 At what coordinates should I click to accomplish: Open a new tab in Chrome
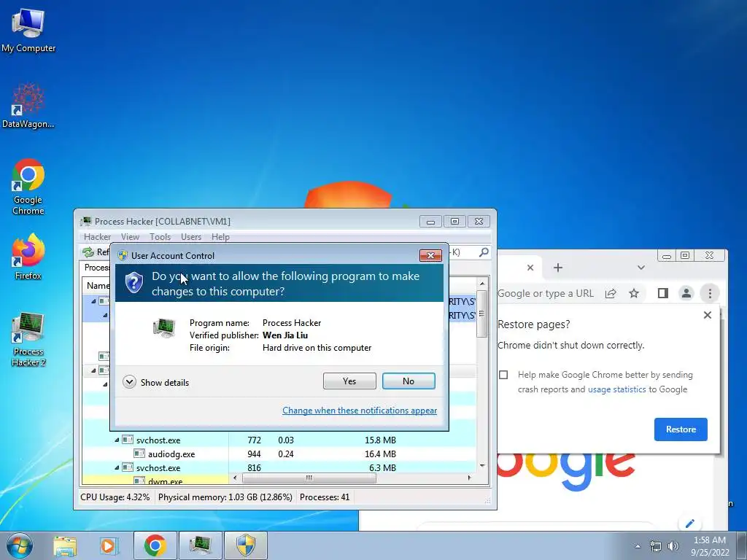[x=558, y=268]
